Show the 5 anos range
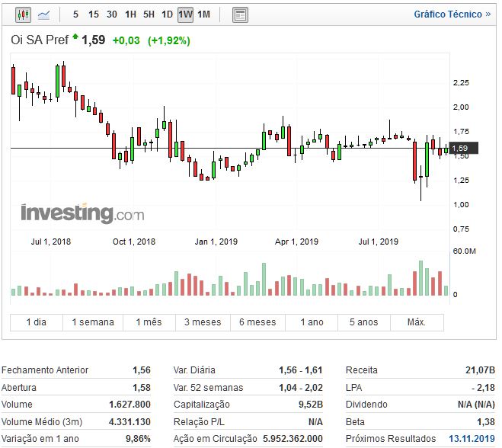Image resolution: width=502 pixels, height=448 pixels. (363, 322)
